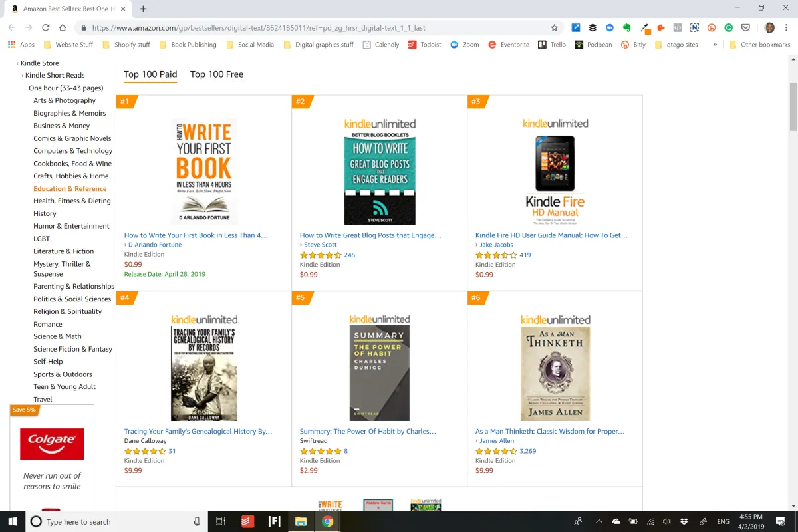Open the Chrome profile avatar
Image resolution: width=798 pixels, height=532 pixels.
(769, 28)
